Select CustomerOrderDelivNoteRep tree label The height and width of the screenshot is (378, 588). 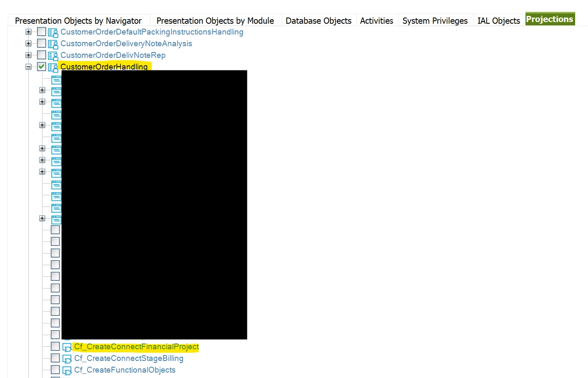click(x=113, y=55)
